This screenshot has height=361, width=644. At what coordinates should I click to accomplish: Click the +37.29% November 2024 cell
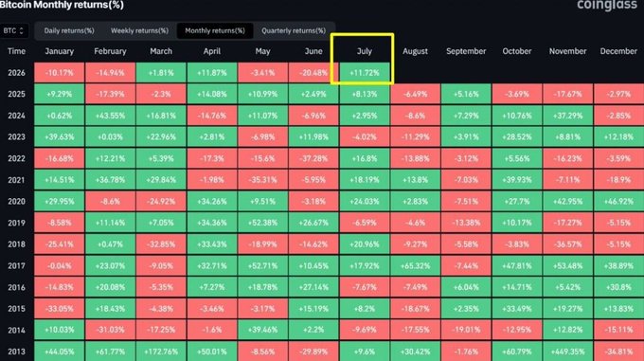point(567,116)
